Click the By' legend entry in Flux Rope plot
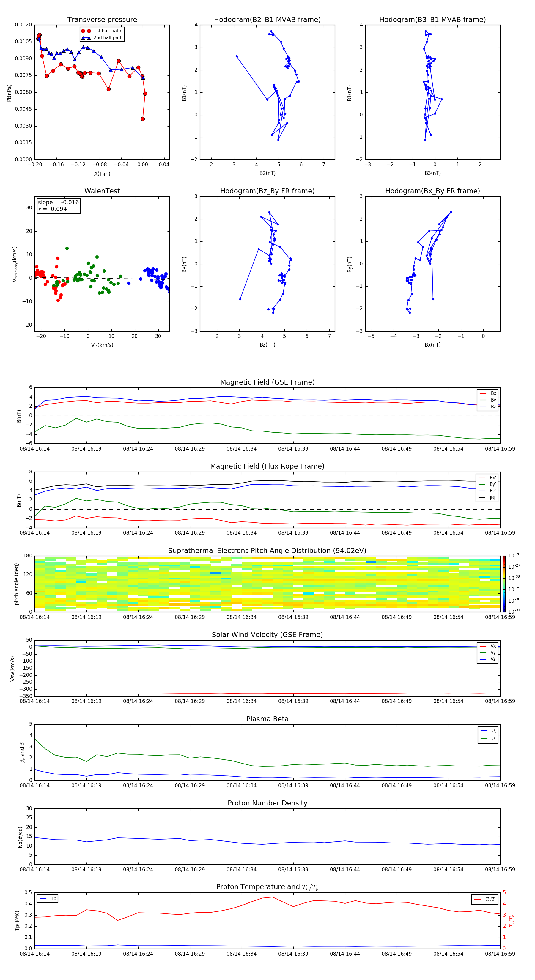The width and height of the screenshot is (535, 980). pos(487,485)
